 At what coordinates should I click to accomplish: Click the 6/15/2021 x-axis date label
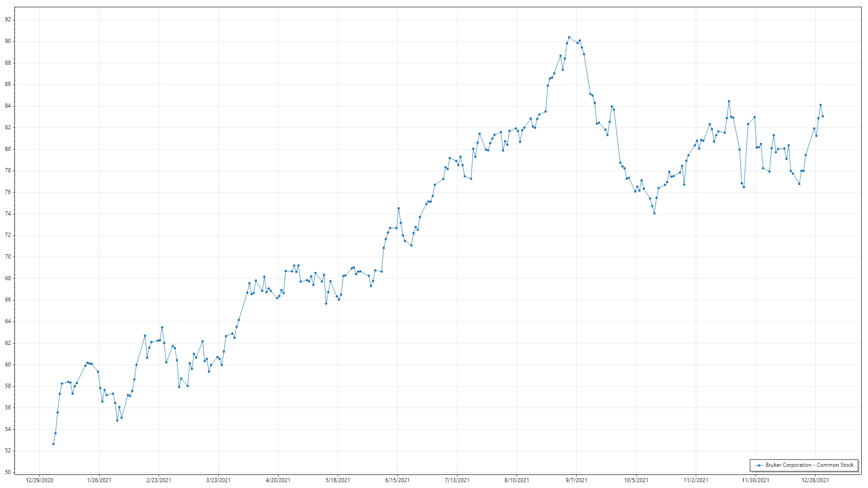pos(397,480)
